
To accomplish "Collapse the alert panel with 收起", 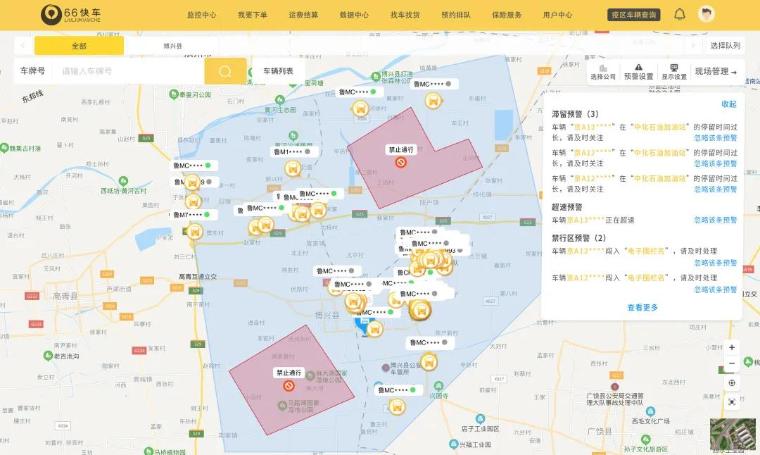I will coord(729,104).
